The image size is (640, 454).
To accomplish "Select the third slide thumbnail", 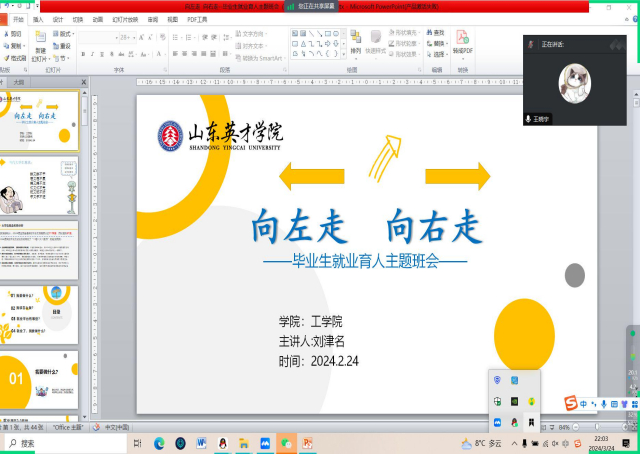I will pos(42,251).
